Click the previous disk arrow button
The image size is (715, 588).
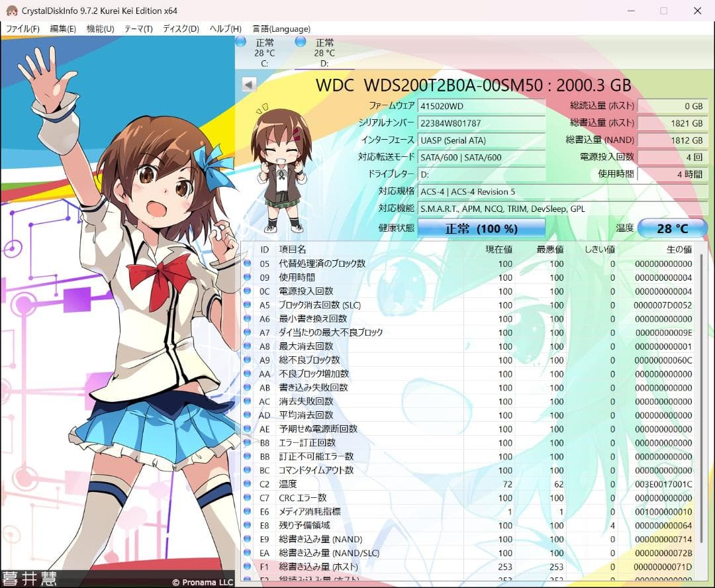[x=248, y=84]
